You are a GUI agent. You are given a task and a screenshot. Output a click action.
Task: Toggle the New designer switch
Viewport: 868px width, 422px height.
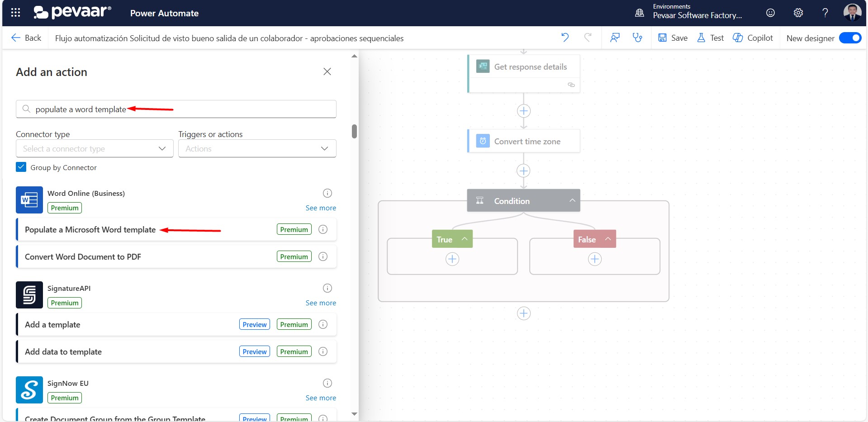[x=850, y=38]
